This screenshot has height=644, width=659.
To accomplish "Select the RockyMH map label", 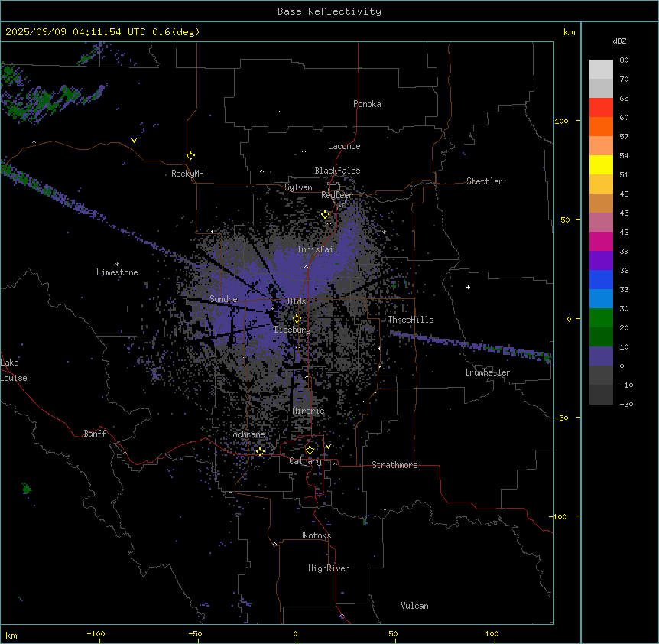I will [x=187, y=174].
